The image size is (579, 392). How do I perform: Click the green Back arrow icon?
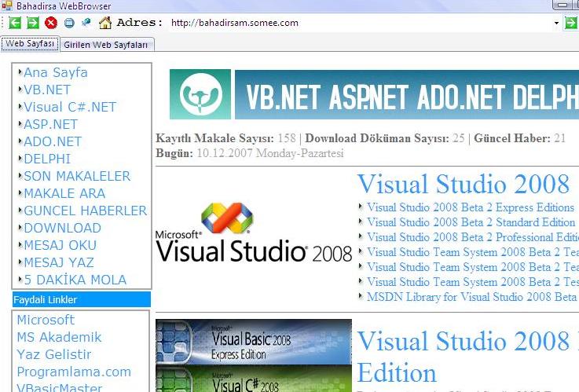(x=15, y=23)
